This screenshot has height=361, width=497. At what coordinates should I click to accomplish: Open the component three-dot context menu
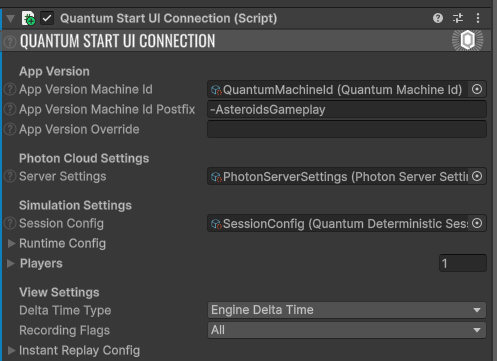coord(478,18)
